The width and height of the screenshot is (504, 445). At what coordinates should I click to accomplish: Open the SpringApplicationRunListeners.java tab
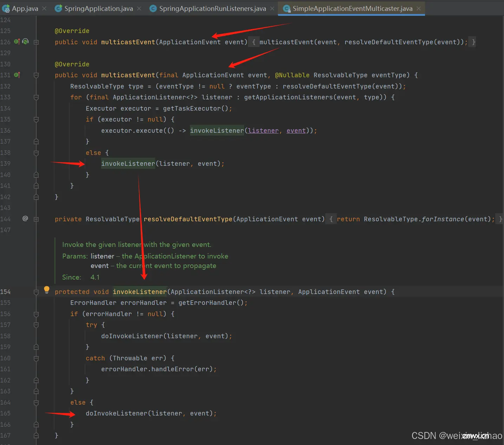(212, 8)
